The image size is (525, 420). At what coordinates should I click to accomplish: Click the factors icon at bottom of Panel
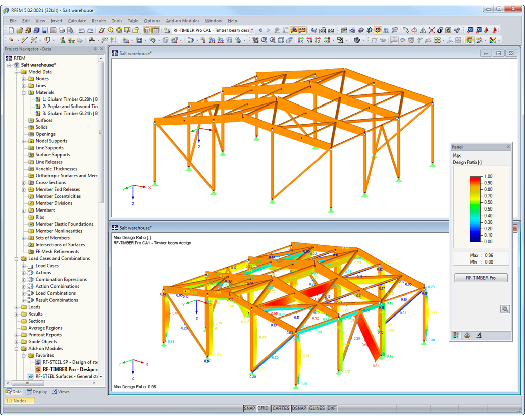click(x=467, y=335)
